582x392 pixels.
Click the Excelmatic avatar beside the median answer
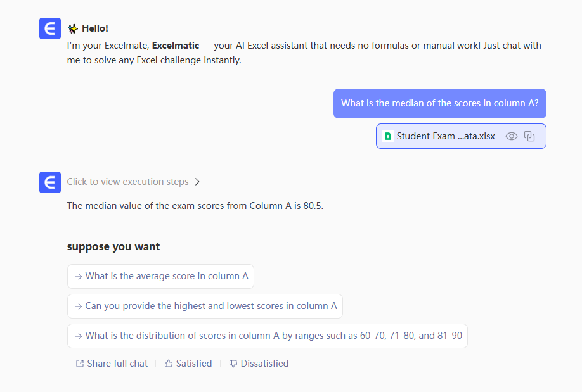50,182
